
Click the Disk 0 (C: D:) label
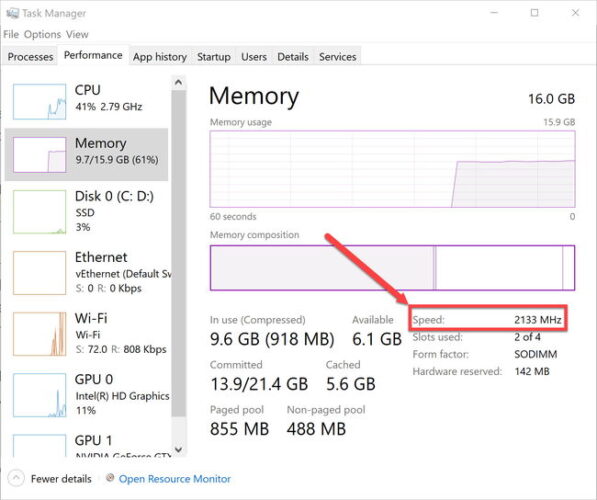point(114,196)
